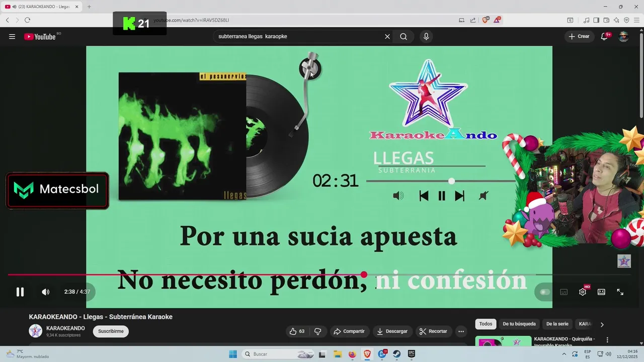This screenshot has height=362, width=644.
Task: Subscribe with the Suscribirme button
Action: point(111,331)
